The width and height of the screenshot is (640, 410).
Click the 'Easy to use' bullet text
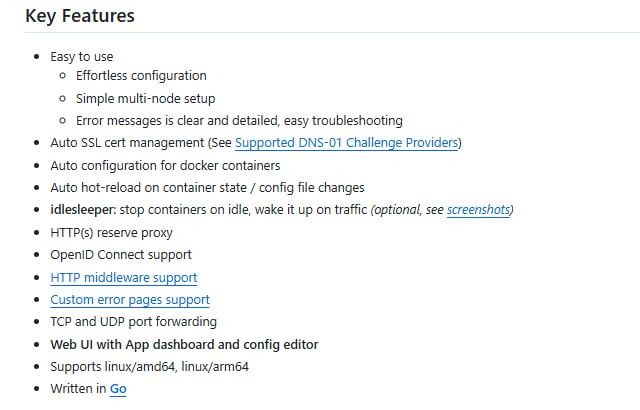[x=82, y=57]
